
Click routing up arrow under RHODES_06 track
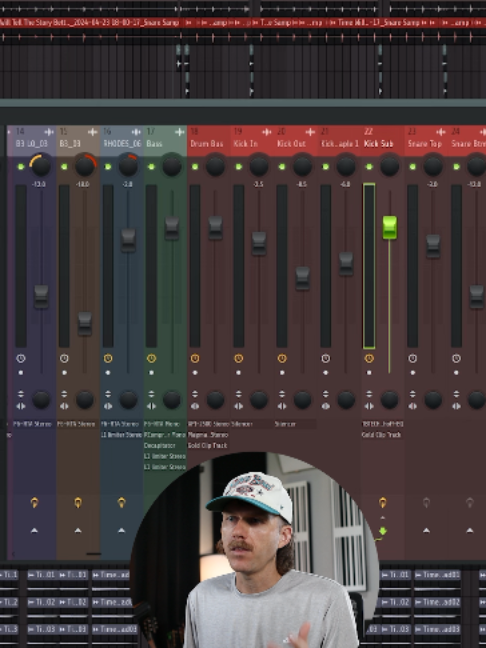coord(121,530)
